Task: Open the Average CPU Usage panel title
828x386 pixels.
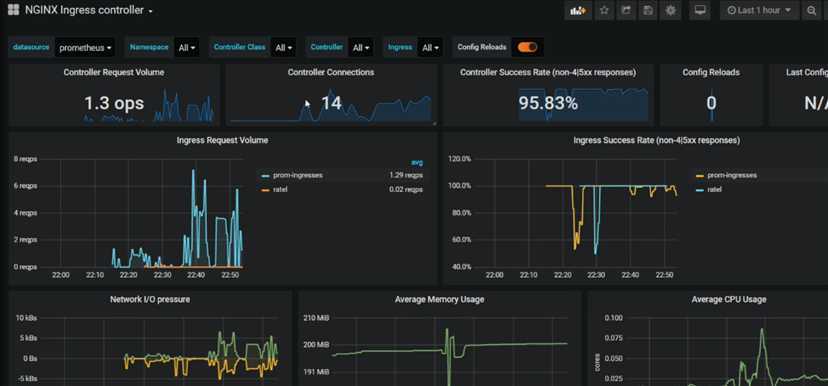Action: click(729, 299)
